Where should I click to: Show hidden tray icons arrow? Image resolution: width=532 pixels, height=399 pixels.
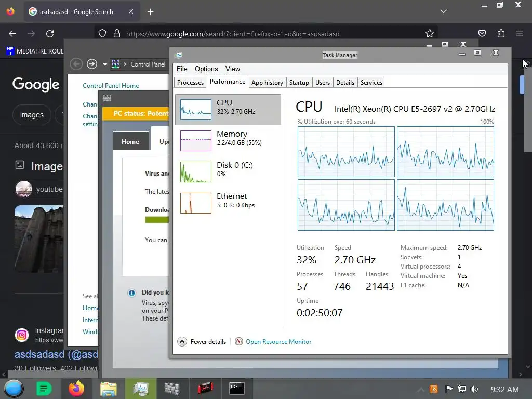(421, 390)
